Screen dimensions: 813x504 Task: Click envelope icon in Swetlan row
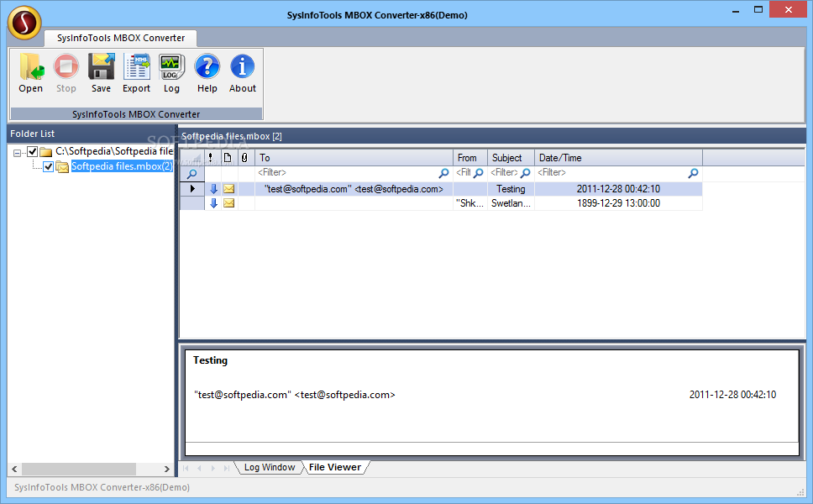(x=228, y=203)
